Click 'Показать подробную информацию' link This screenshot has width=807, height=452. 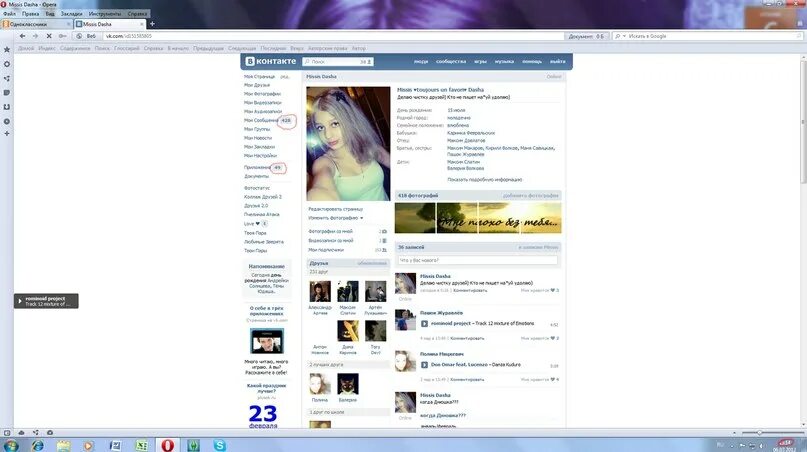click(484, 180)
